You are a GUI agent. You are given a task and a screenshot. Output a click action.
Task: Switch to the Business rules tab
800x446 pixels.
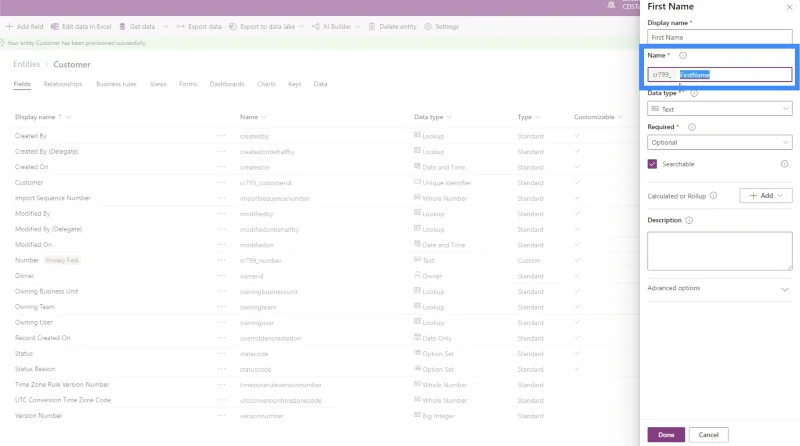pos(116,84)
